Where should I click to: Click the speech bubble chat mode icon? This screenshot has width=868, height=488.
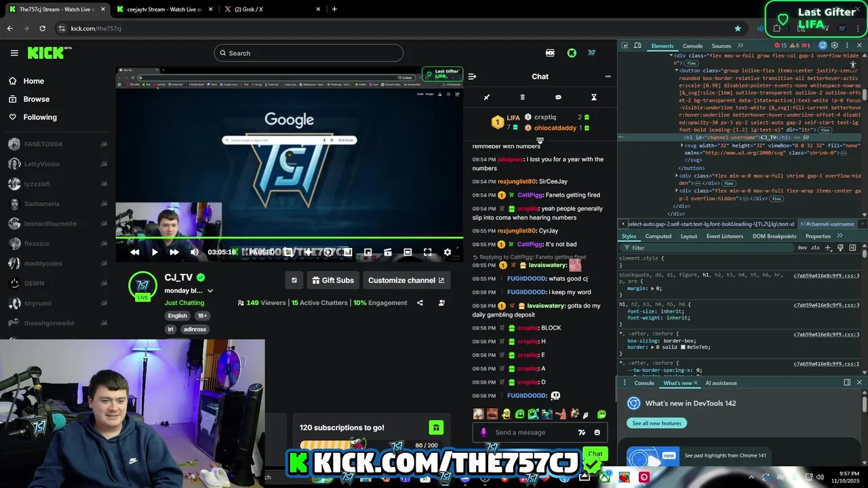558,97
